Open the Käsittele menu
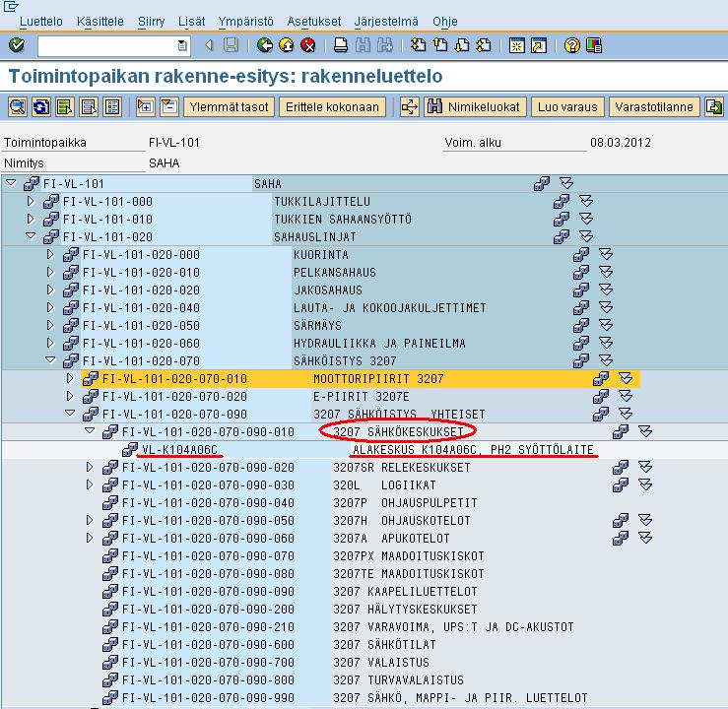This screenshot has height=709, width=728. [100, 22]
